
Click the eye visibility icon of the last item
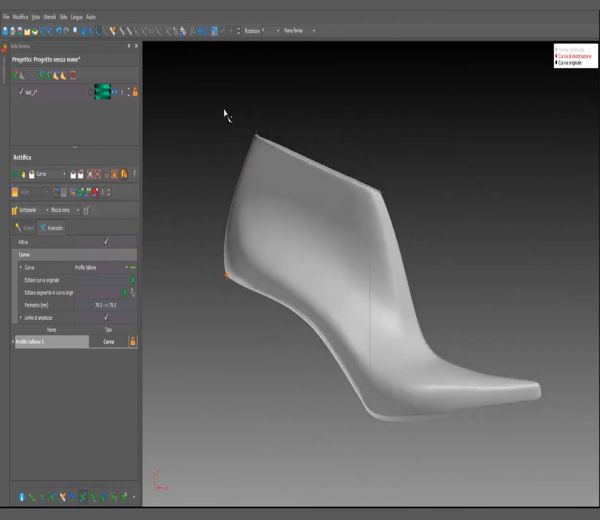(x=115, y=92)
